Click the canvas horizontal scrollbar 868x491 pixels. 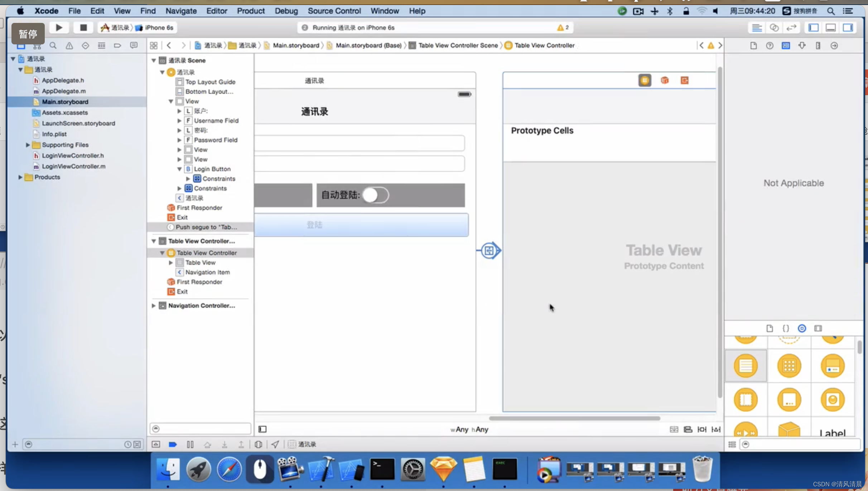[x=574, y=418]
